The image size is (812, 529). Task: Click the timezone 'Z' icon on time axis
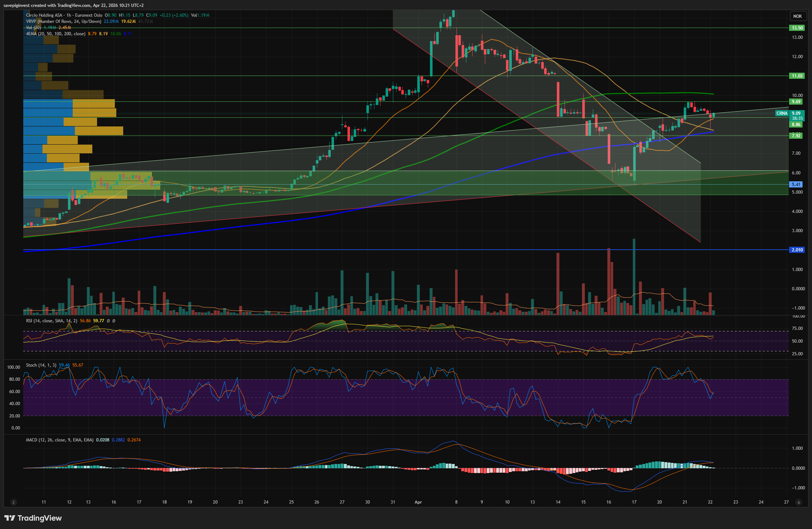pyautogui.click(x=14, y=502)
